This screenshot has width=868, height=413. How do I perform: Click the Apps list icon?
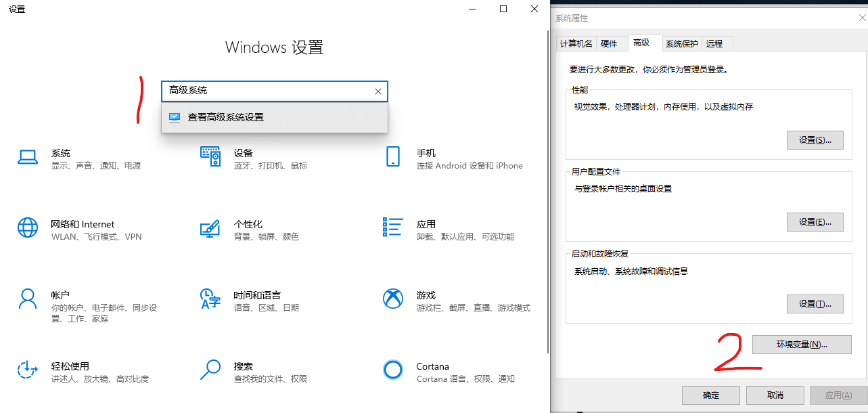point(393,227)
